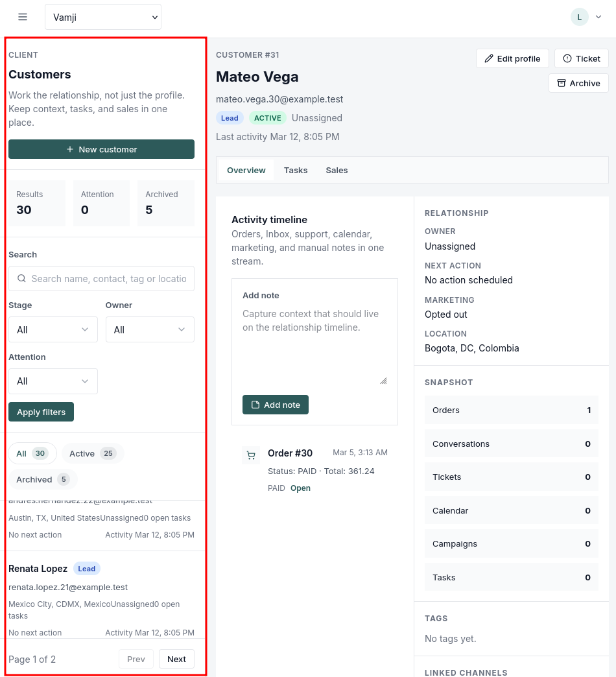Viewport: 616px width, 677px height.
Task: Click the pencil icon on Edit profile
Action: tap(489, 58)
